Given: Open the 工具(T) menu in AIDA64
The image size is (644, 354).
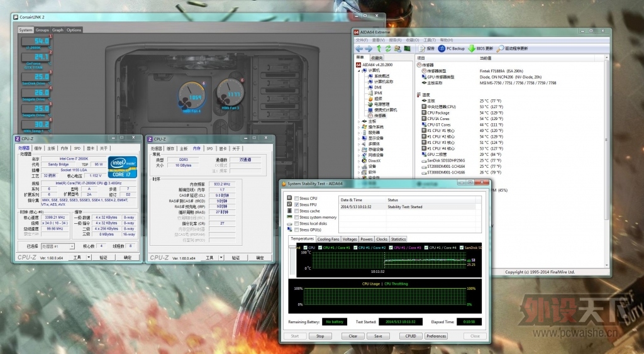Looking at the screenshot, I should tap(429, 40).
